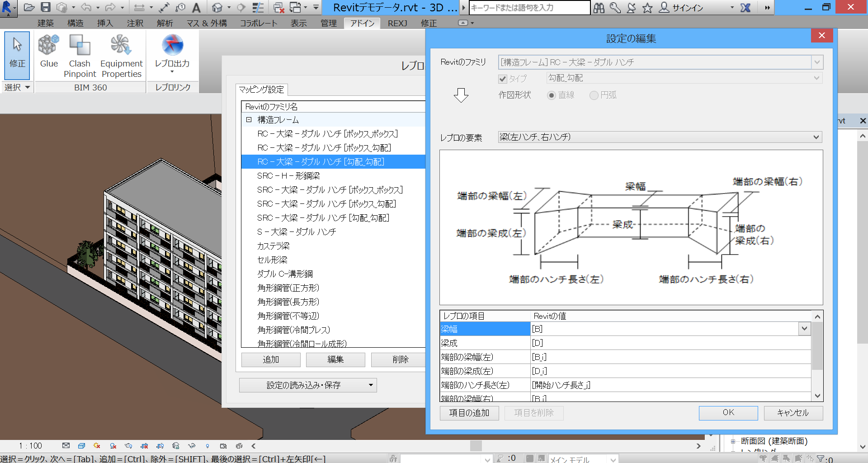Switch to the 注釈 ribbon tab

(135, 23)
